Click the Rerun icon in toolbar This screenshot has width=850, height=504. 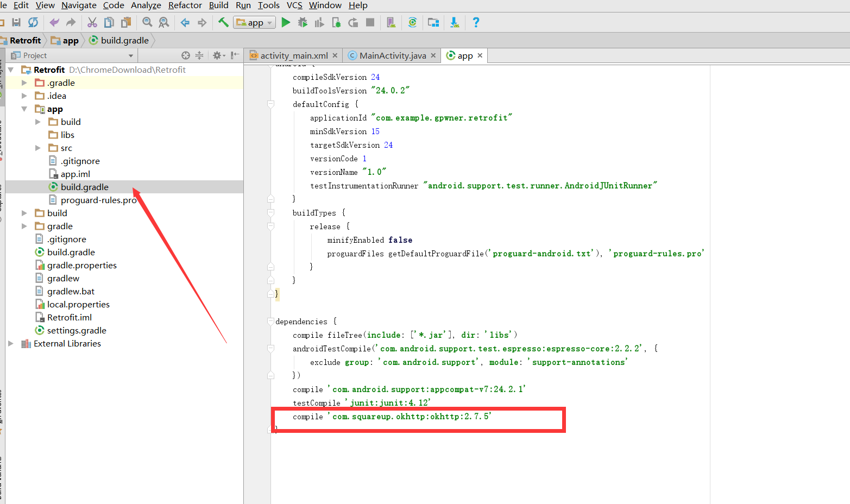coord(353,22)
